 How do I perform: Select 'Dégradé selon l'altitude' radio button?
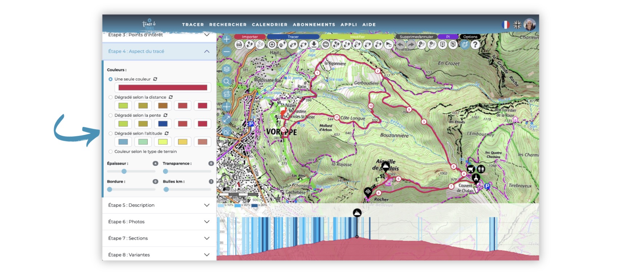(111, 133)
